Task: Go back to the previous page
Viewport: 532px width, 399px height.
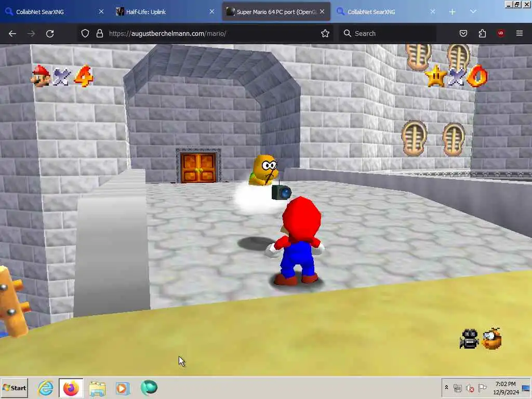Action: click(x=12, y=34)
